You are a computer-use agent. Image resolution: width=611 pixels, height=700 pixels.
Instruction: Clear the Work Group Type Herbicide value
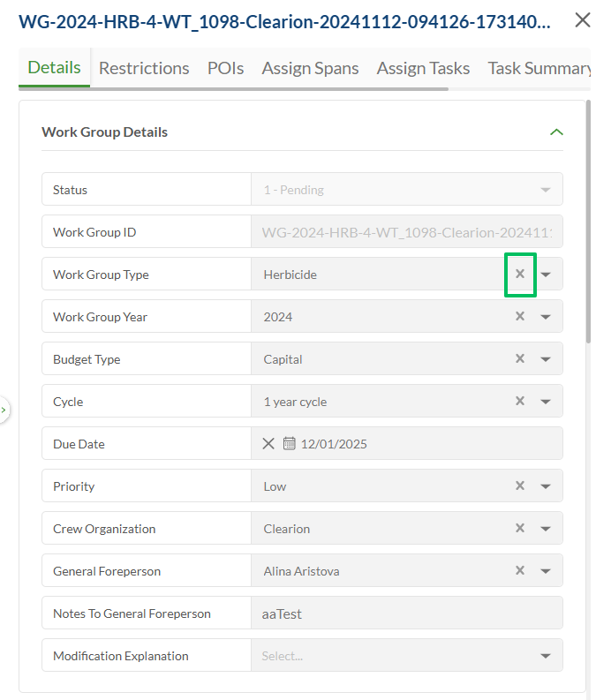point(520,275)
